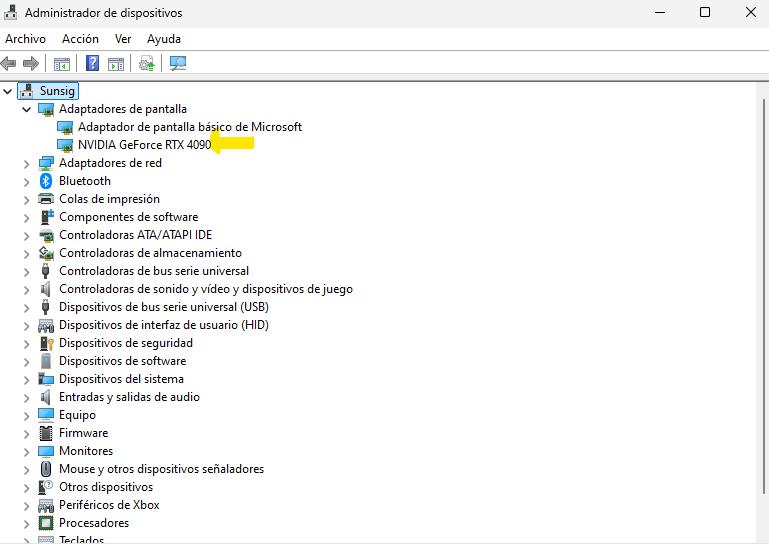Screen dimensions: 769x545
Task: Select Dispositivos de interfaz de usuario (HID) text
Action: [164, 325]
